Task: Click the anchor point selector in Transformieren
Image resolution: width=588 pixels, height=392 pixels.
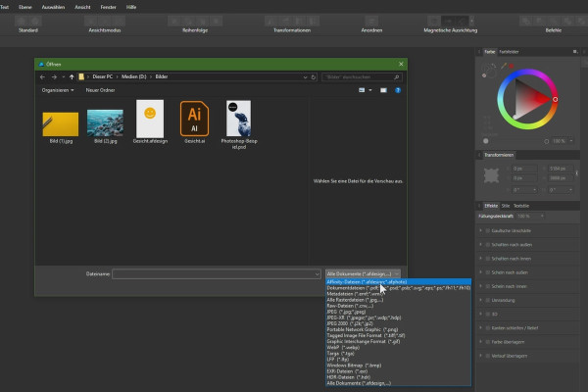Action: tap(491, 175)
